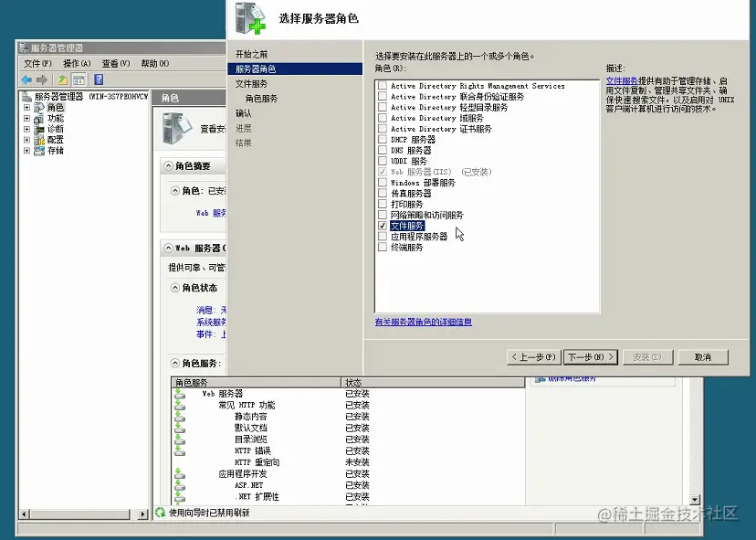Click the refresh icon in status bar
This screenshot has width=756, height=540.
click(x=160, y=513)
